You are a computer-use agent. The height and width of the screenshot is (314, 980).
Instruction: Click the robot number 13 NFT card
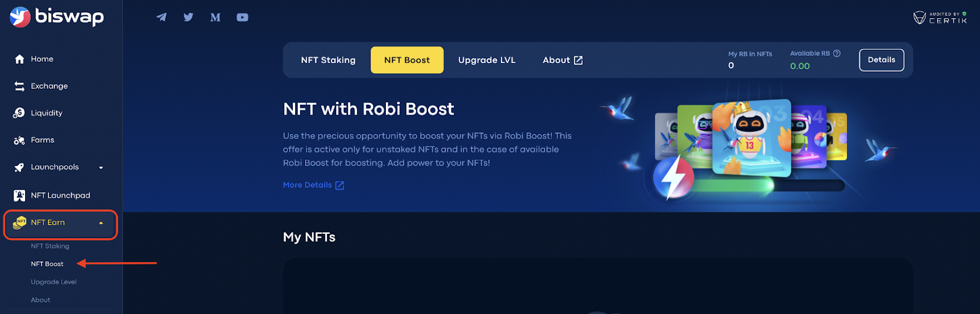click(752, 138)
